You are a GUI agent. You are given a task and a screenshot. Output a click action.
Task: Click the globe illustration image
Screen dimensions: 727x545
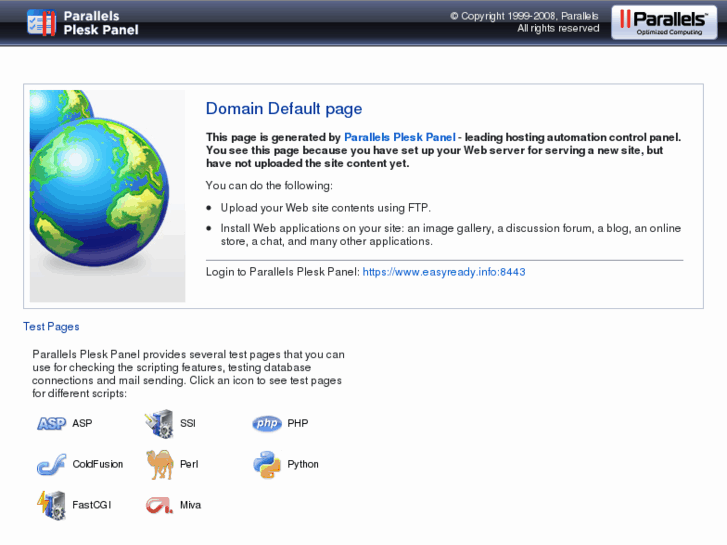tap(107, 196)
